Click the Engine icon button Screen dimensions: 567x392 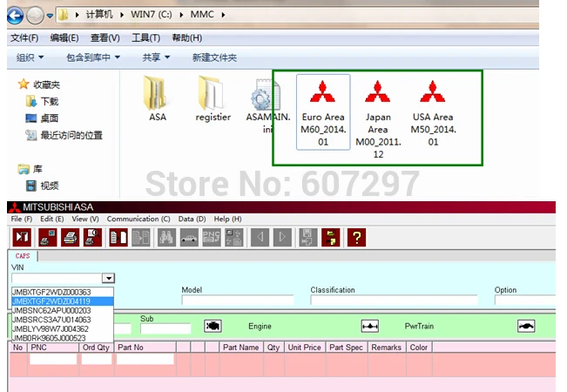pyautogui.click(x=213, y=326)
